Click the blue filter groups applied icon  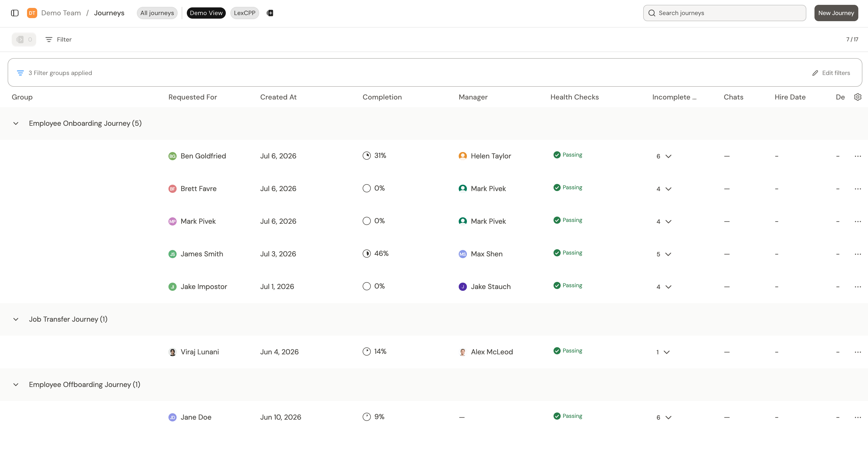click(20, 73)
